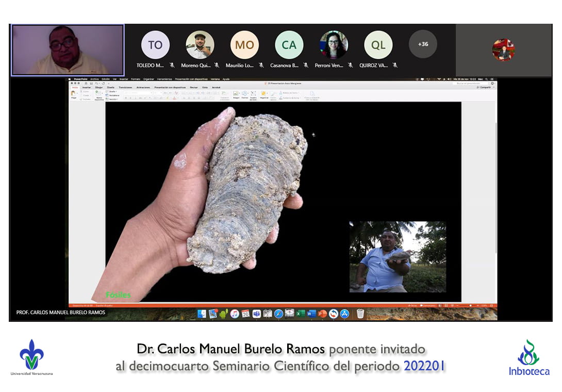Click the Organizar icon in ribbon
The image size is (562, 392).
pyautogui.click(x=263, y=93)
